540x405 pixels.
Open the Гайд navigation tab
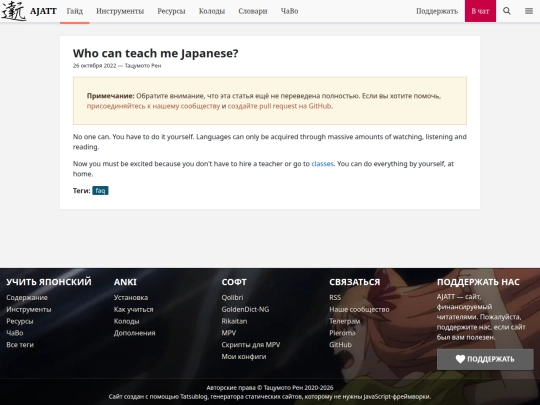coord(75,11)
